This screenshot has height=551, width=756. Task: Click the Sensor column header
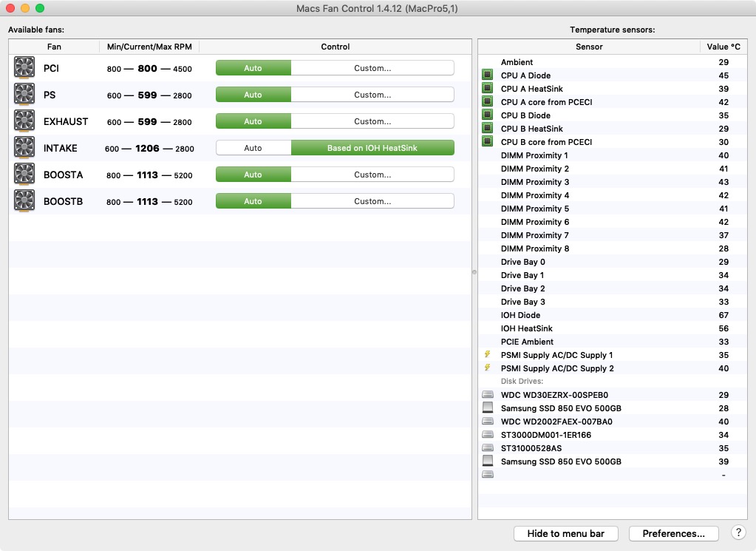click(589, 47)
